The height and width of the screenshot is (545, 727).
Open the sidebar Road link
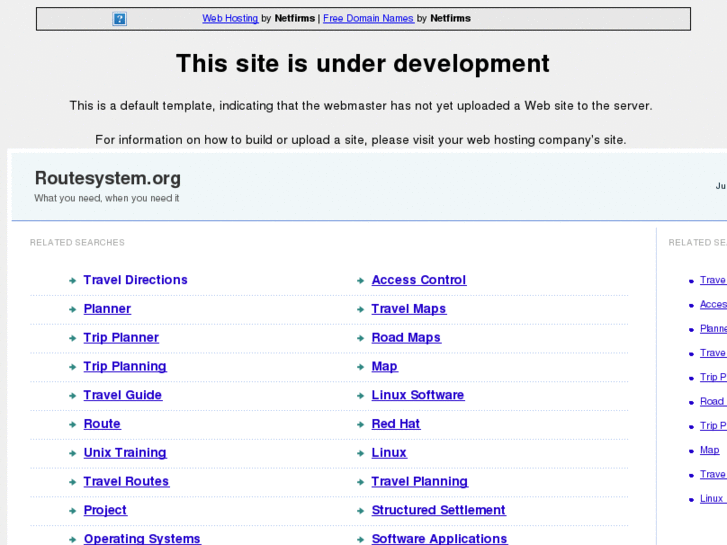point(713,401)
